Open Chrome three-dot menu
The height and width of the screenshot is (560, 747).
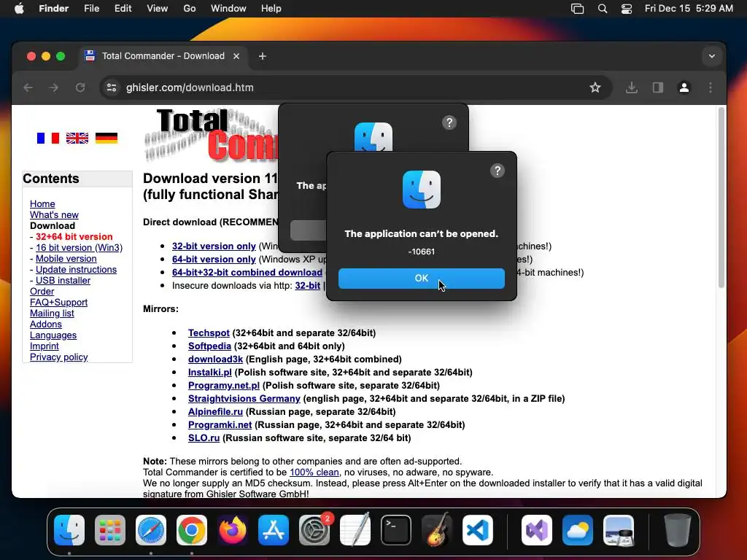point(711,87)
